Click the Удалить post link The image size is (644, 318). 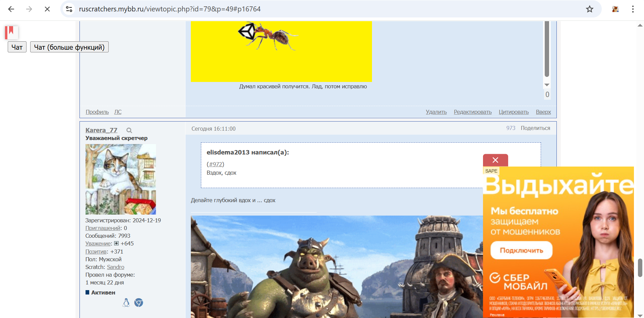tap(436, 112)
